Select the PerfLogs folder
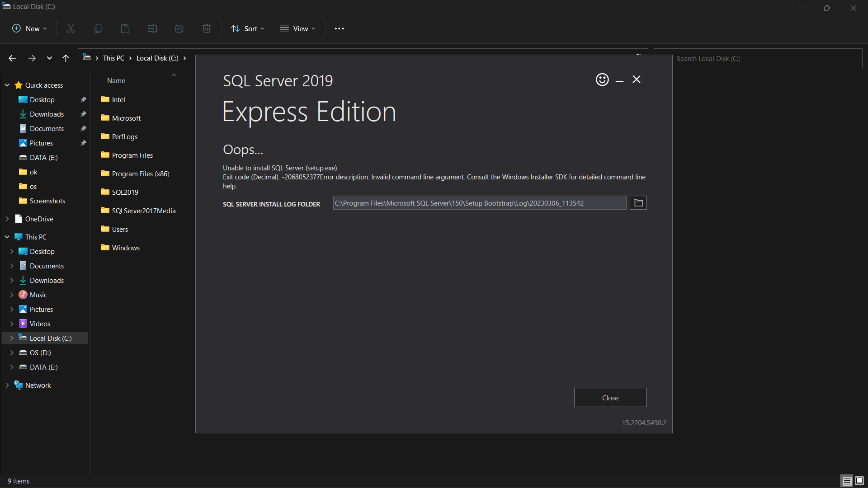This screenshot has width=868, height=488. click(x=125, y=136)
